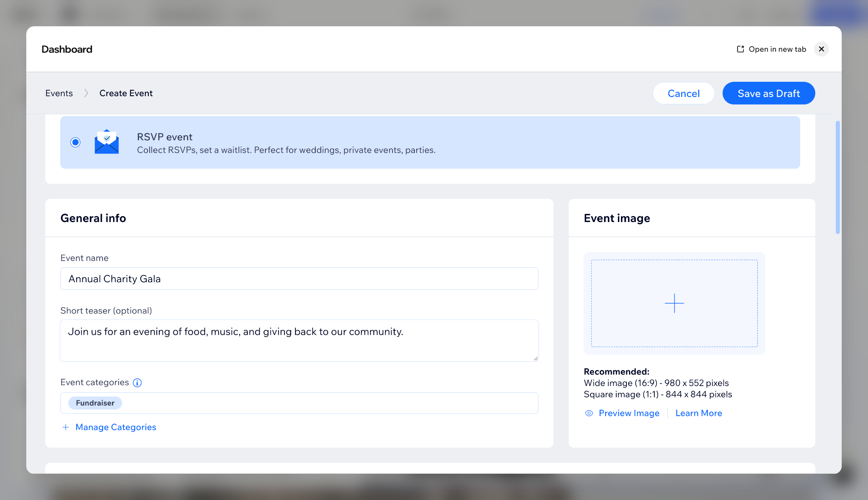The height and width of the screenshot is (500, 868).
Task: Click the RSVP event title text
Action: click(x=164, y=137)
